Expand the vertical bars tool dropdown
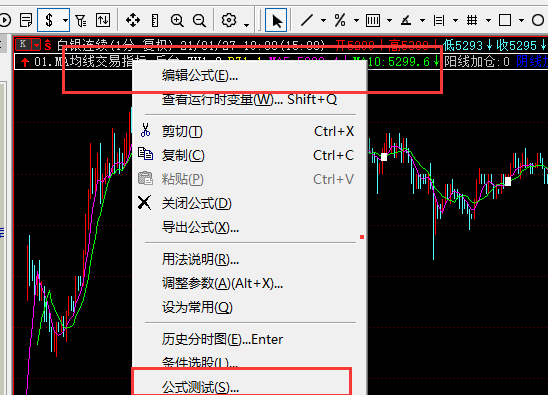The width and height of the screenshot is (548, 395). click(x=389, y=20)
